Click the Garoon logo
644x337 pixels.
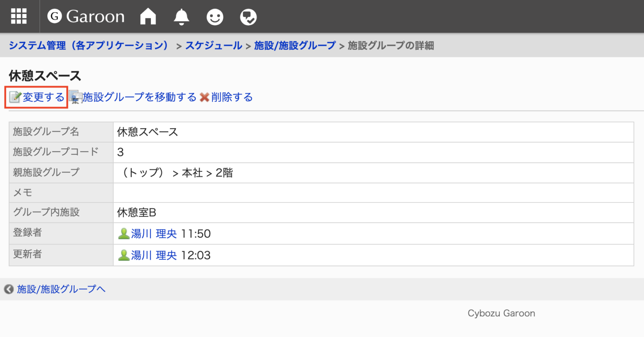pyautogui.click(x=86, y=16)
